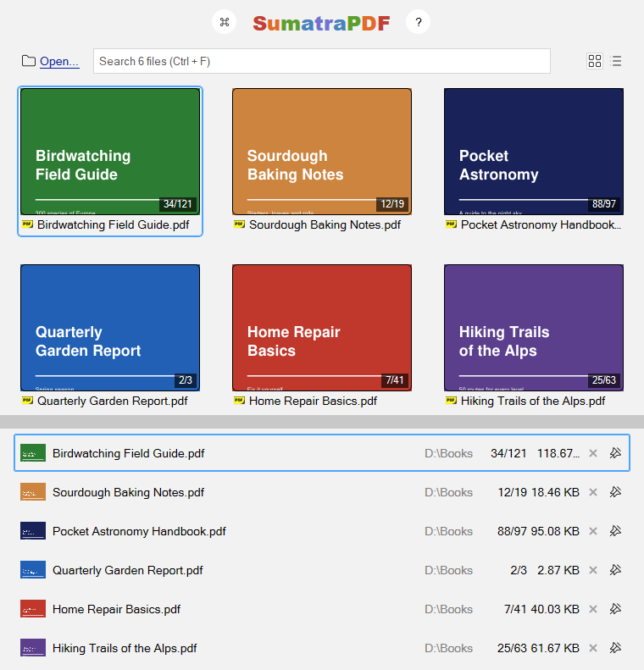Click the Home Repair Basics.pdf caption under thumbnail

pyautogui.click(x=313, y=401)
